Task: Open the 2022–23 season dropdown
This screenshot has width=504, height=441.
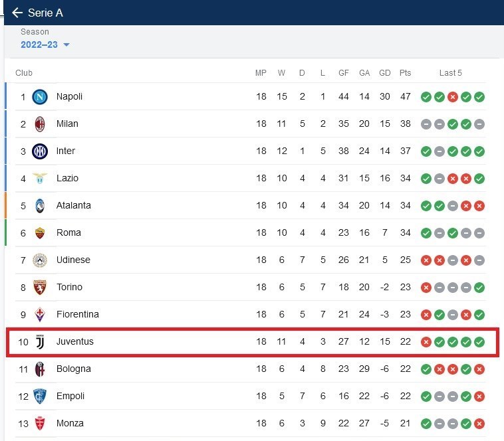Action: tap(45, 44)
